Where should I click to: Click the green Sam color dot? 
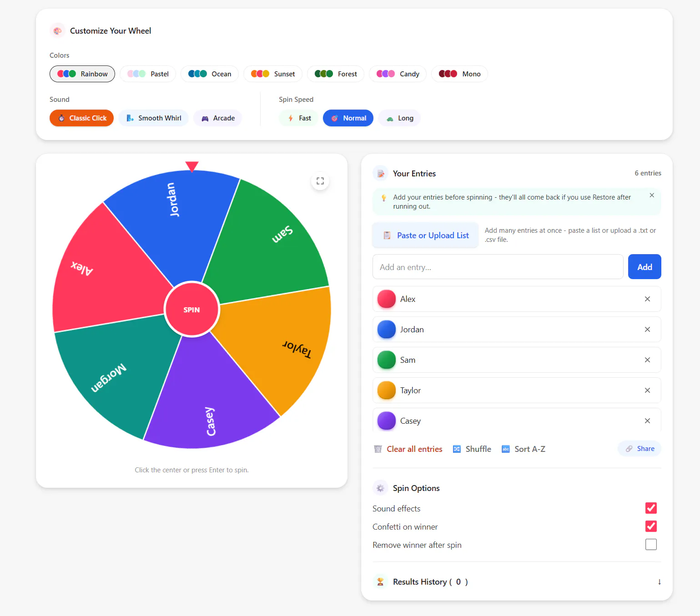click(387, 360)
